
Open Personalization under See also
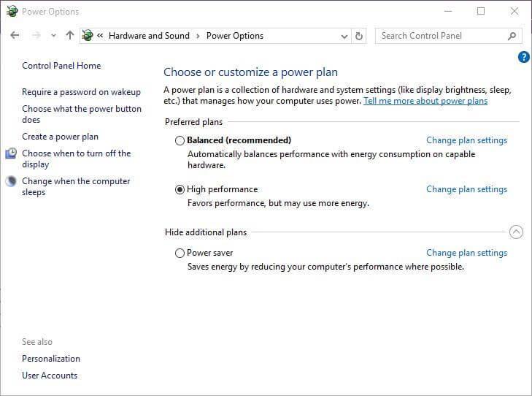(x=51, y=359)
